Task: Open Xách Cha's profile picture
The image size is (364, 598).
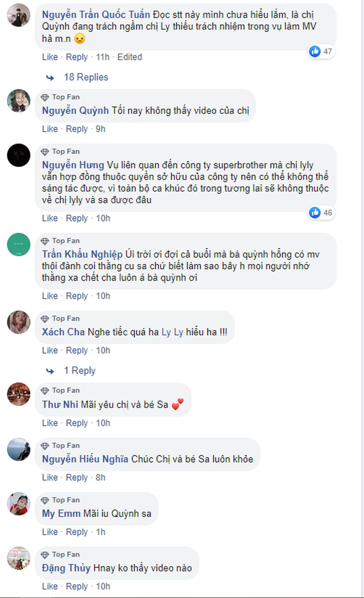Action: pos(19,322)
